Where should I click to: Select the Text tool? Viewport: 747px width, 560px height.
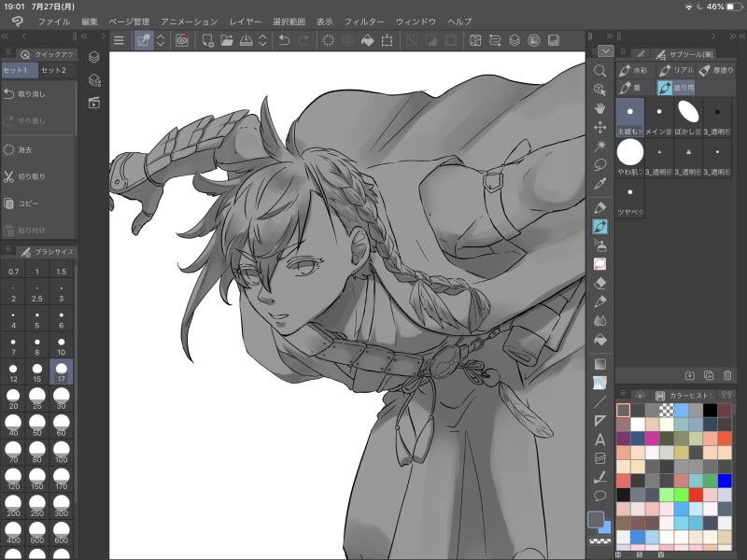pos(599,440)
